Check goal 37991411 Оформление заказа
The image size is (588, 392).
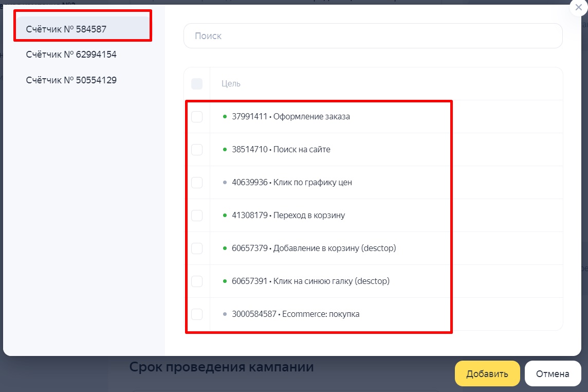click(x=197, y=117)
